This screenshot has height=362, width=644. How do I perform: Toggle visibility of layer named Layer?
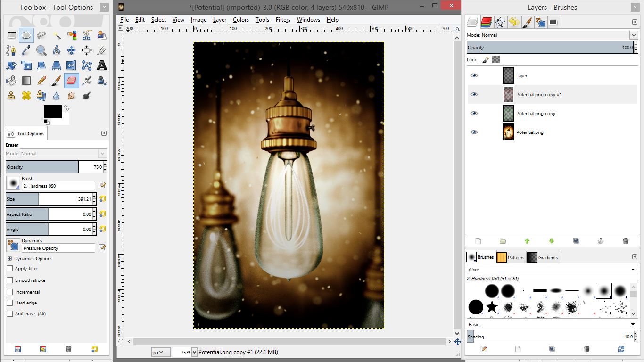click(x=474, y=75)
